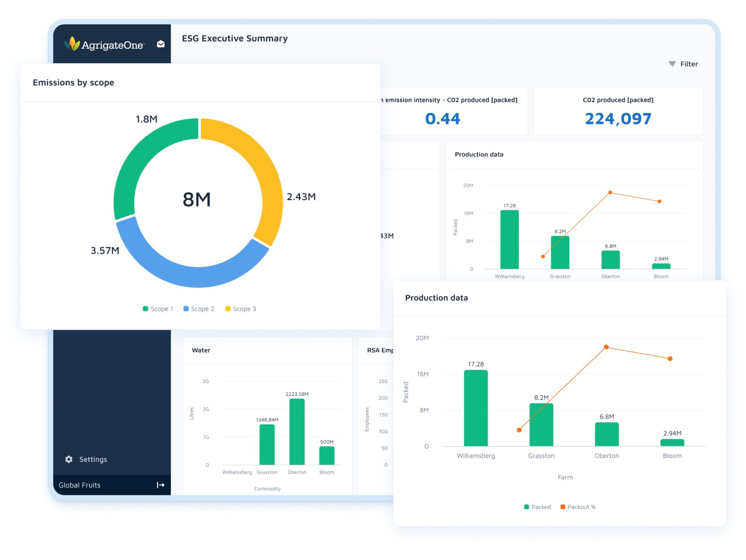Expand the Emissions by scope panel header
This screenshot has width=746, height=560.
coord(73,82)
